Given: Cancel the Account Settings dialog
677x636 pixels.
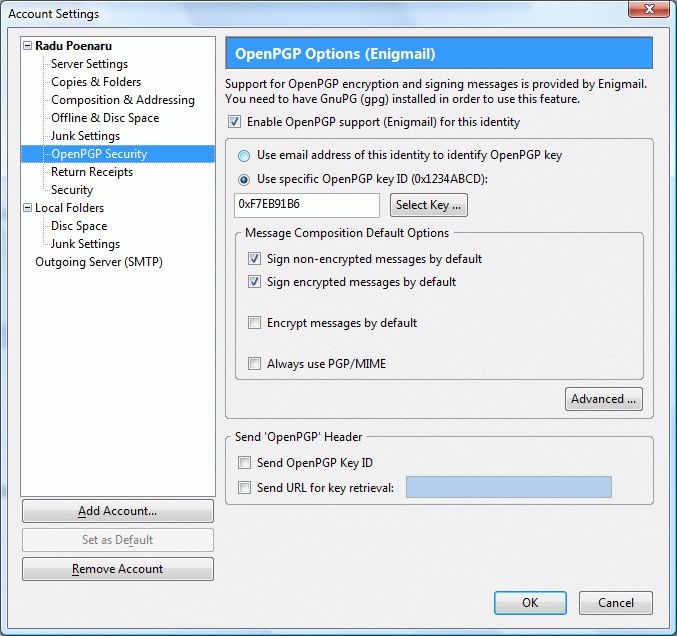Looking at the screenshot, I should 616,603.
